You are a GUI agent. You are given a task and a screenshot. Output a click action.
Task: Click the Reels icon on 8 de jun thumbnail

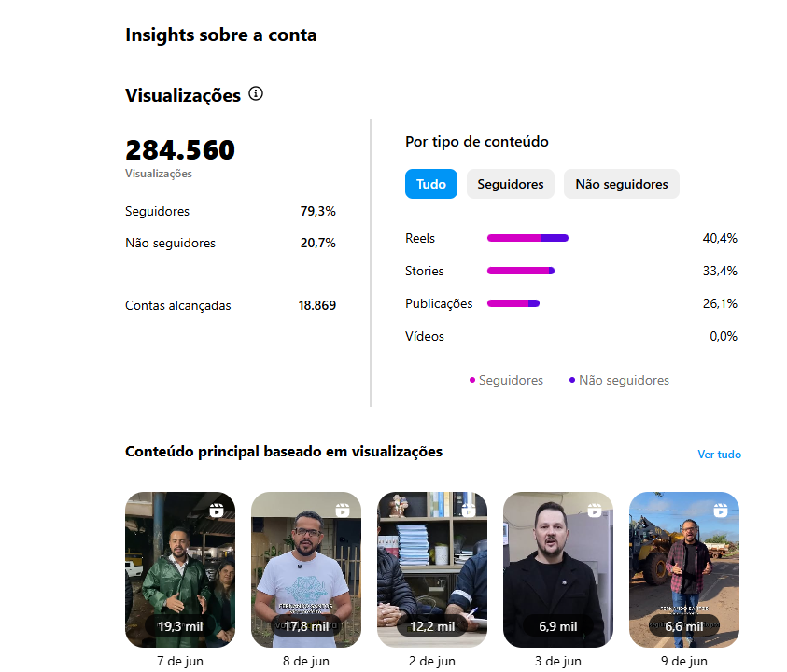343,510
